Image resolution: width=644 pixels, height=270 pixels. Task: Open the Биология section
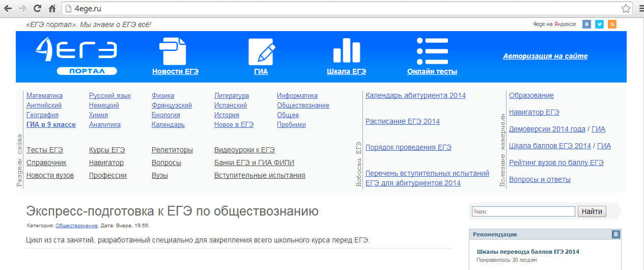[x=166, y=115]
